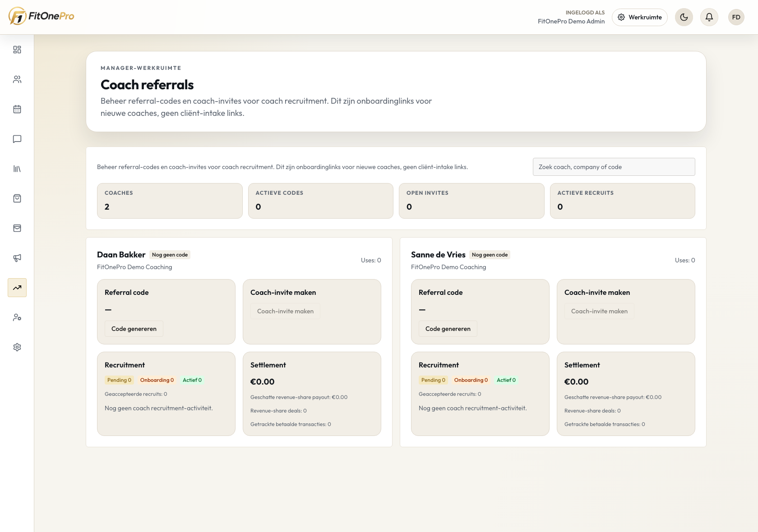Click Revenue-share deals: 0 in Daan Bakker's Settlement

tap(278, 411)
